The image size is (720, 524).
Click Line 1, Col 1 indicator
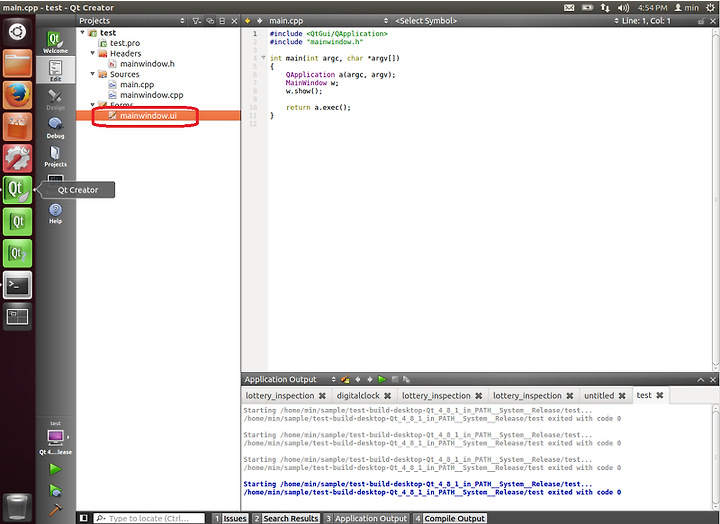point(646,21)
